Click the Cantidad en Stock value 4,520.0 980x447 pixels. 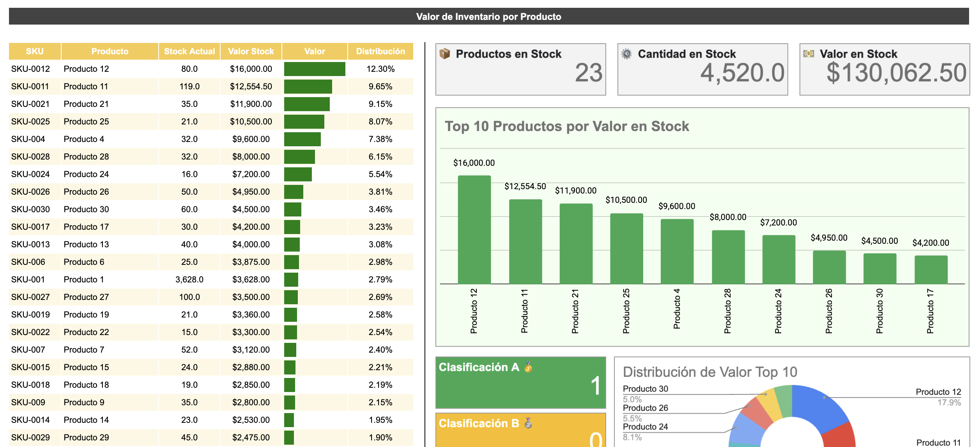click(x=742, y=73)
